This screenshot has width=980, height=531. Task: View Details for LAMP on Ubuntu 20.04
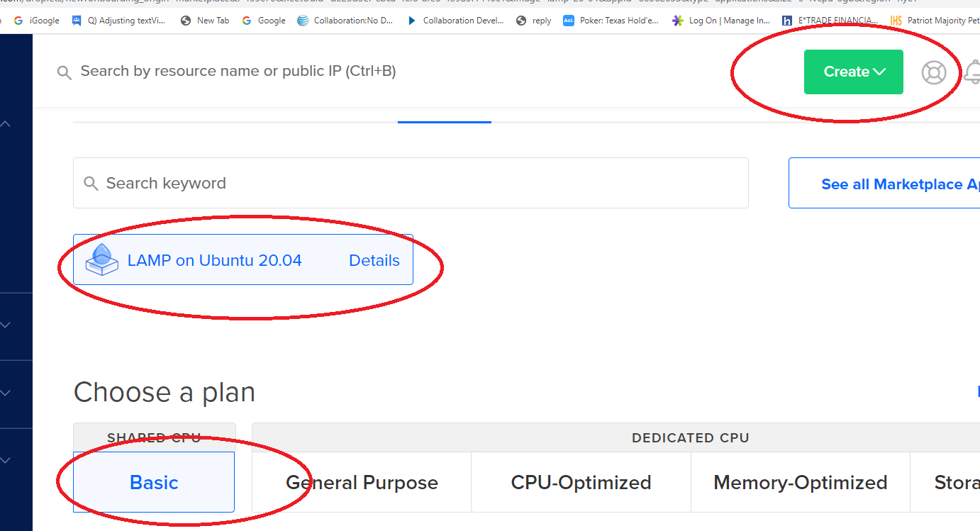[x=374, y=260]
